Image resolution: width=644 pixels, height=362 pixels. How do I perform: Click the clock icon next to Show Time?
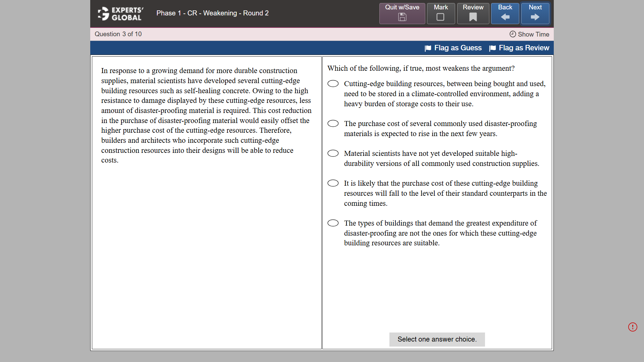click(512, 34)
